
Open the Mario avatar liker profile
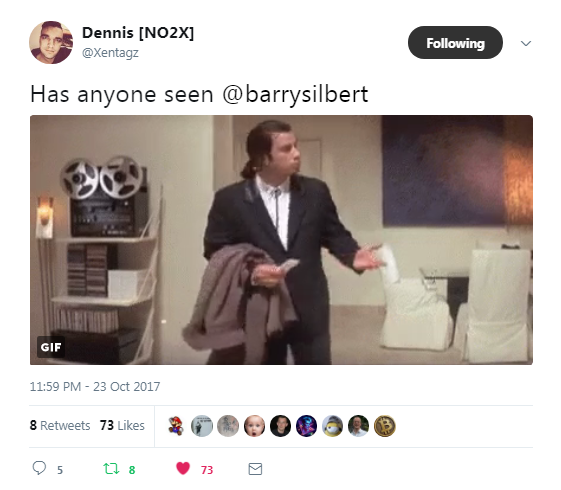coord(176,426)
